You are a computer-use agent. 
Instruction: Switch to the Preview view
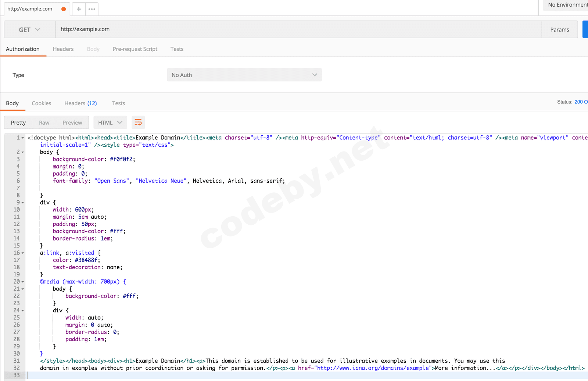72,122
